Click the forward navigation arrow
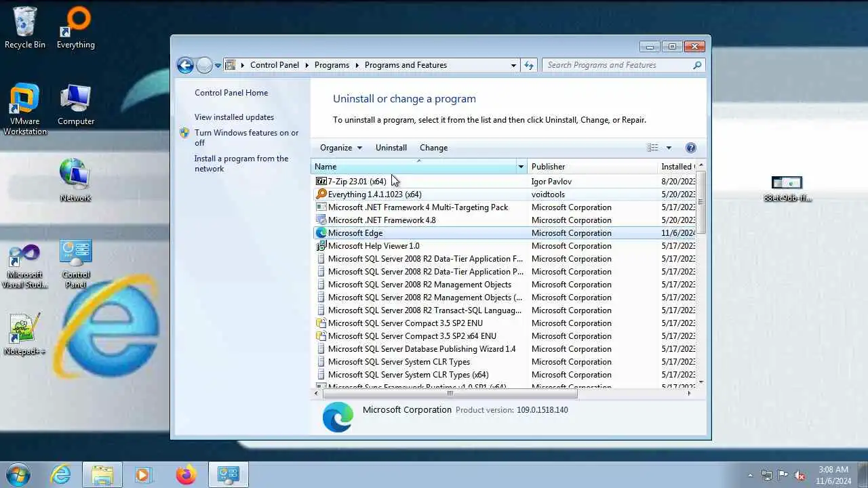This screenshot has width=868, height=488. point(204,65)
